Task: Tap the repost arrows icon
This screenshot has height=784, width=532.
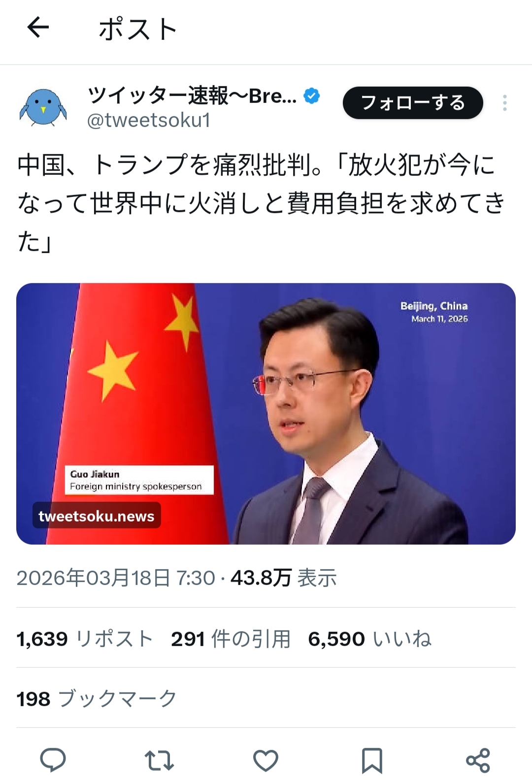Action: (x=159, y=760)
